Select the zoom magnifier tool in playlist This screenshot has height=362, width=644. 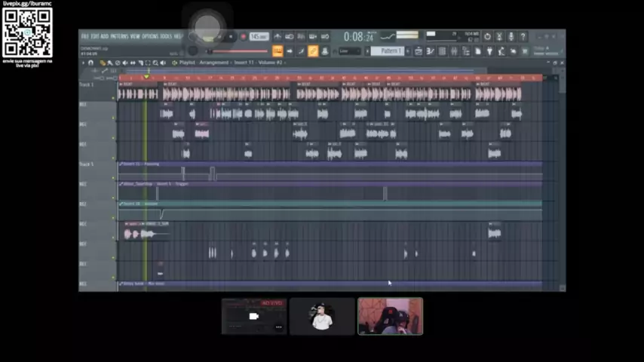coord(156,63)
